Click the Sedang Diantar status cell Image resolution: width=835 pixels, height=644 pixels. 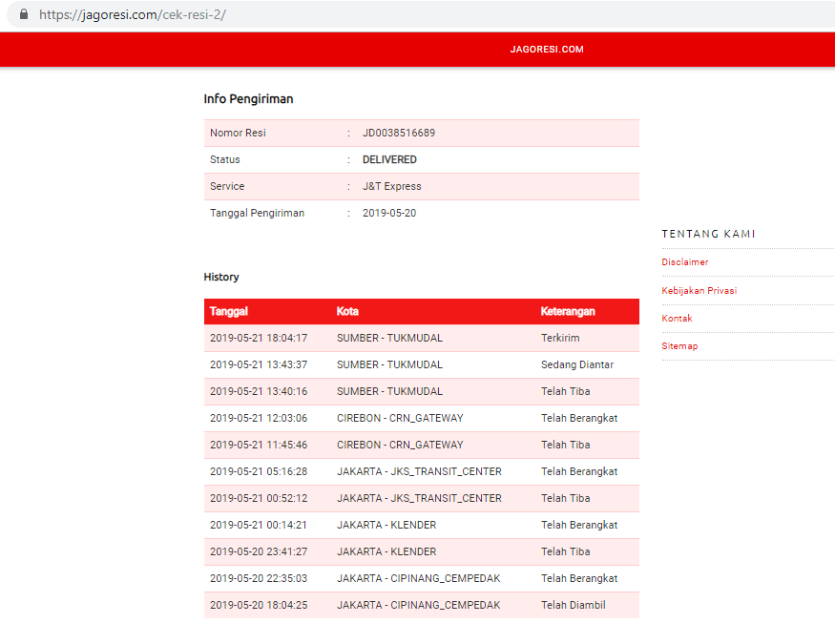coord(577,364)
